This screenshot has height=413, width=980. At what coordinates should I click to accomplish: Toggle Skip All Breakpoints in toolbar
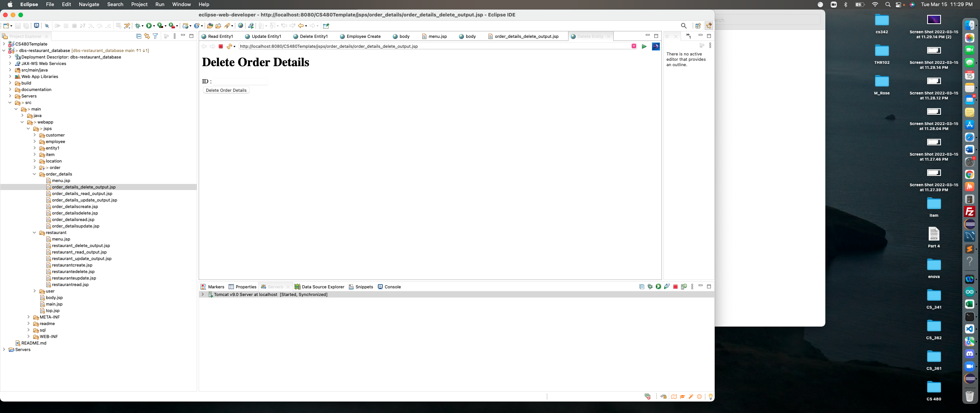click(x=47, y=26)
